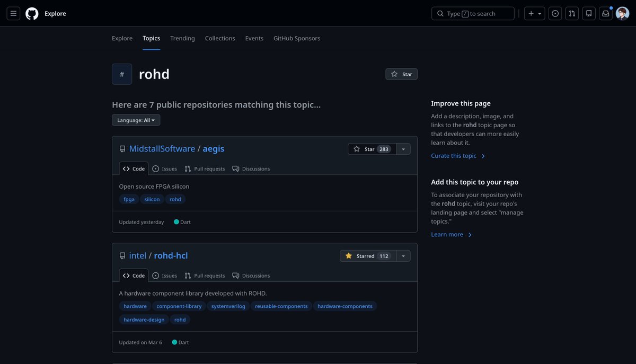Open the rohd-hcl Issues tab
Screen dimensions: 636x364
164,276
